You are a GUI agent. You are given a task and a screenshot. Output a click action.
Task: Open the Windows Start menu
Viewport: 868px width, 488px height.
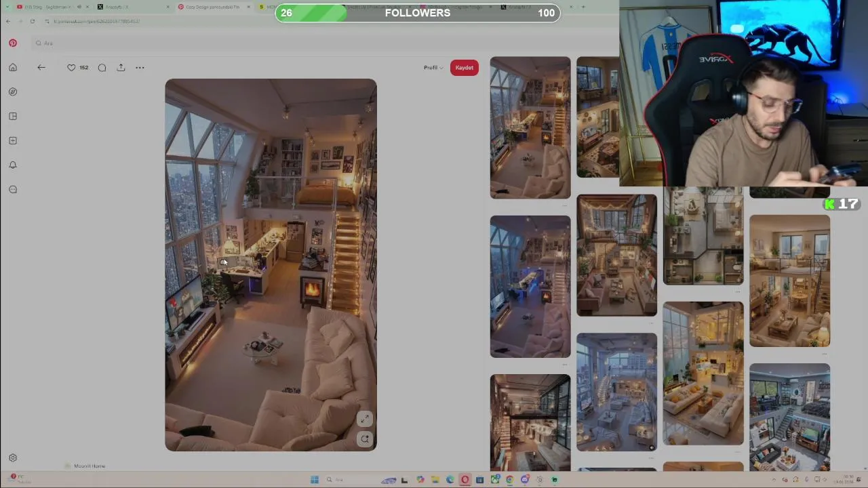pos(315,479)
